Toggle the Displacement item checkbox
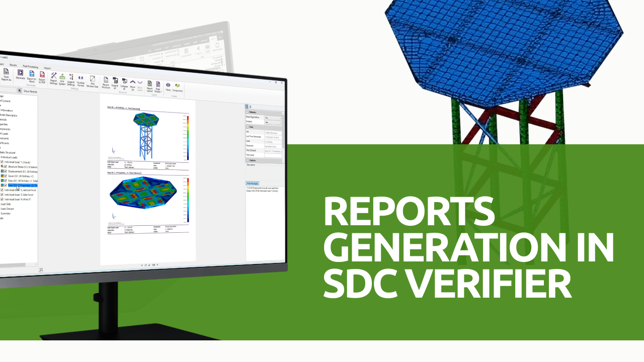644x362 pixels. (6, 171)
